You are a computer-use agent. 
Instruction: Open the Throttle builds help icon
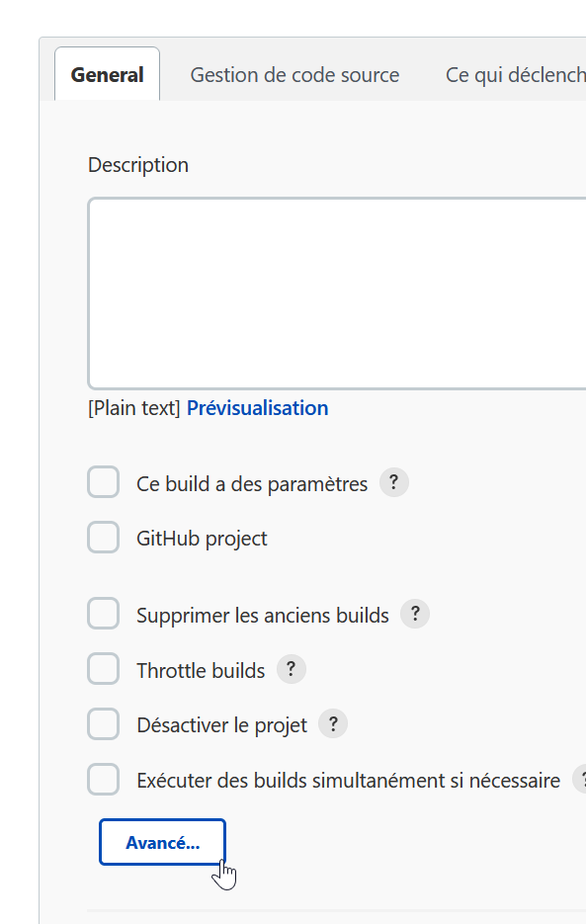click(292, 669)
